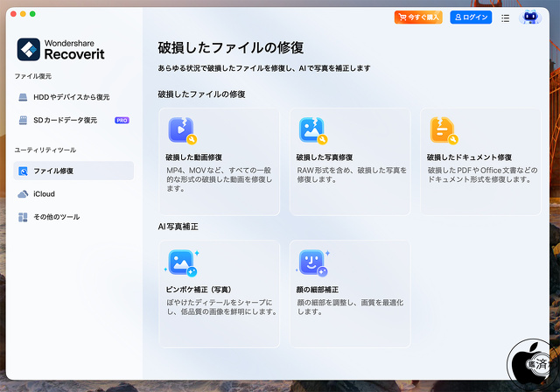Click the broken document repair icon
Viewport: 560px width, 392px height.
[x=444, y=130]
